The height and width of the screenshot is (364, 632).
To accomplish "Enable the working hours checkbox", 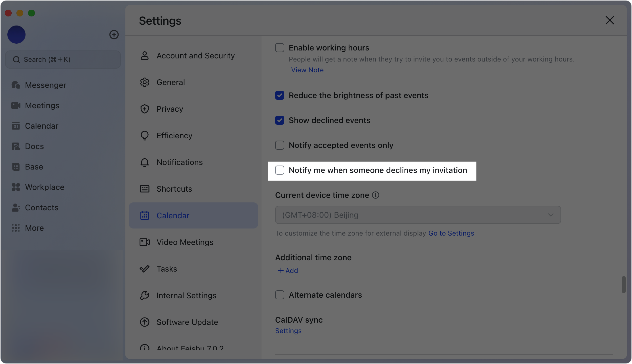I will (x=280, y=48).
